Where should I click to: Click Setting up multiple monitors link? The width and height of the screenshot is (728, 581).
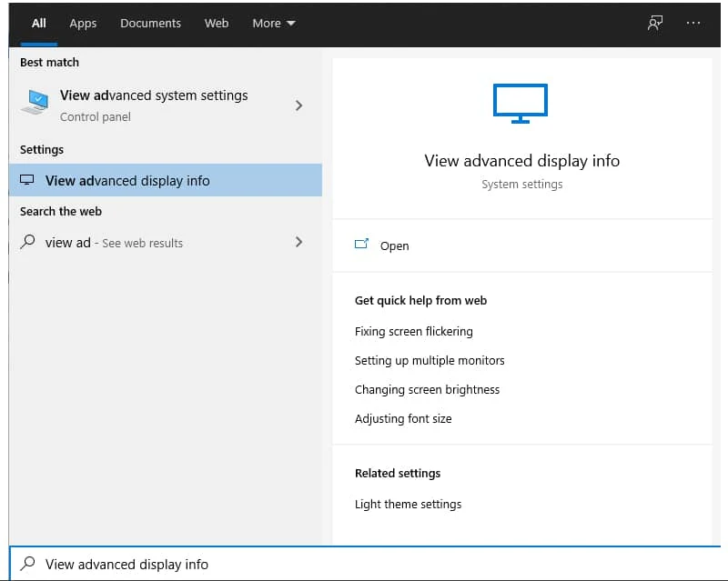point(430,360)
